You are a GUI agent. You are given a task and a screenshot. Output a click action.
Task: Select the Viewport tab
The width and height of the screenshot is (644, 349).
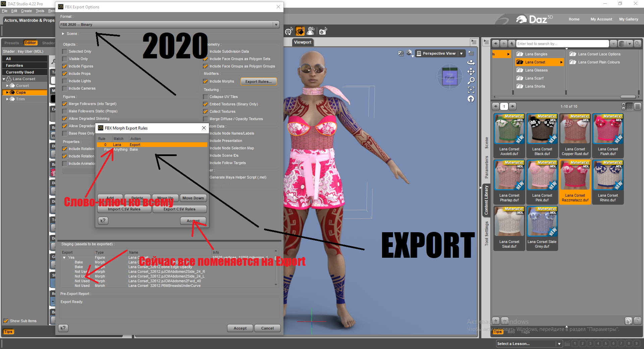click(x=303, y=42)
